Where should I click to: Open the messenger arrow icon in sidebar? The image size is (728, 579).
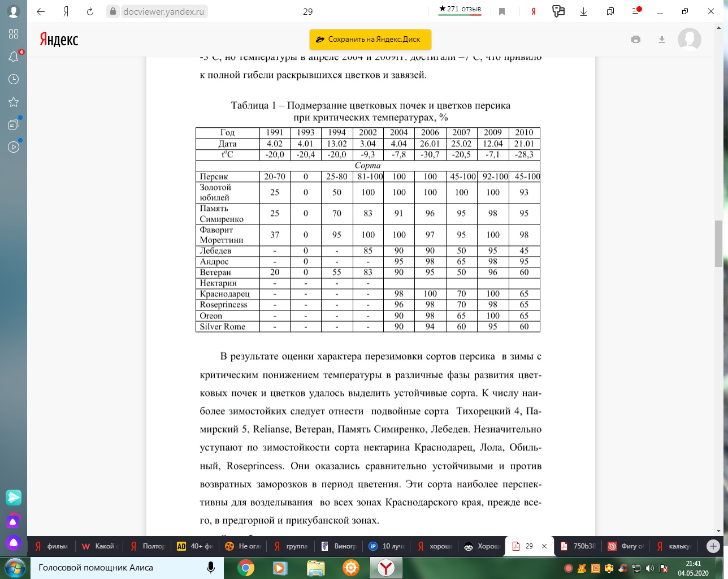[14, 497]
